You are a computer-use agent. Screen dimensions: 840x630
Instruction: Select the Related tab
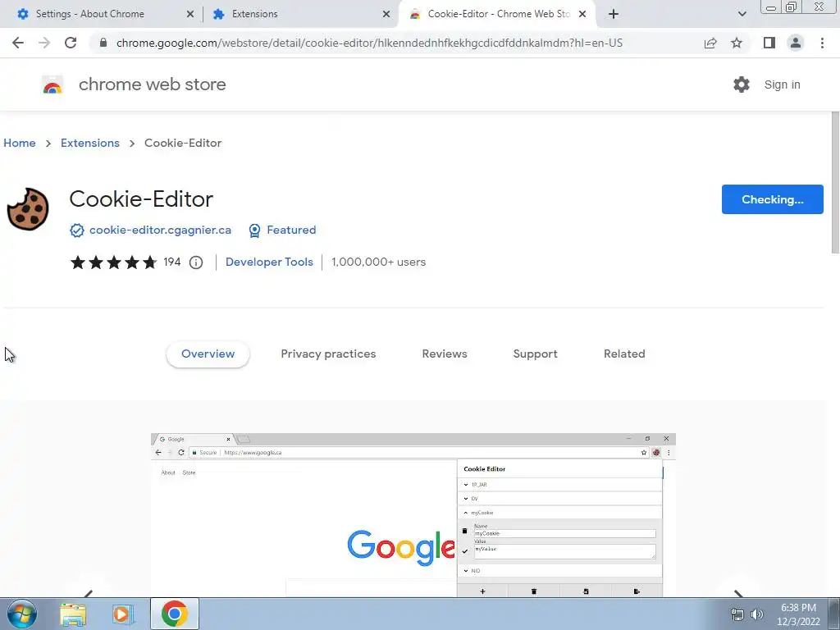(x=624, y=354)
